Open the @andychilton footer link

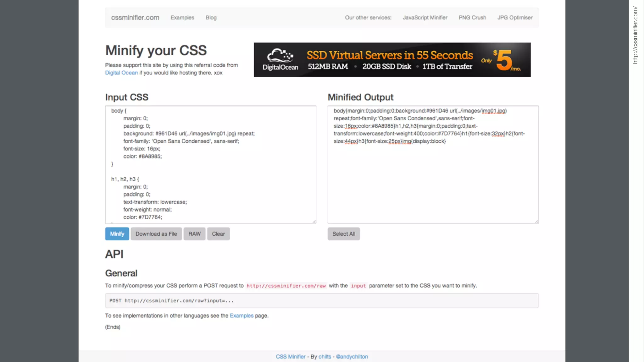(352, 357)
